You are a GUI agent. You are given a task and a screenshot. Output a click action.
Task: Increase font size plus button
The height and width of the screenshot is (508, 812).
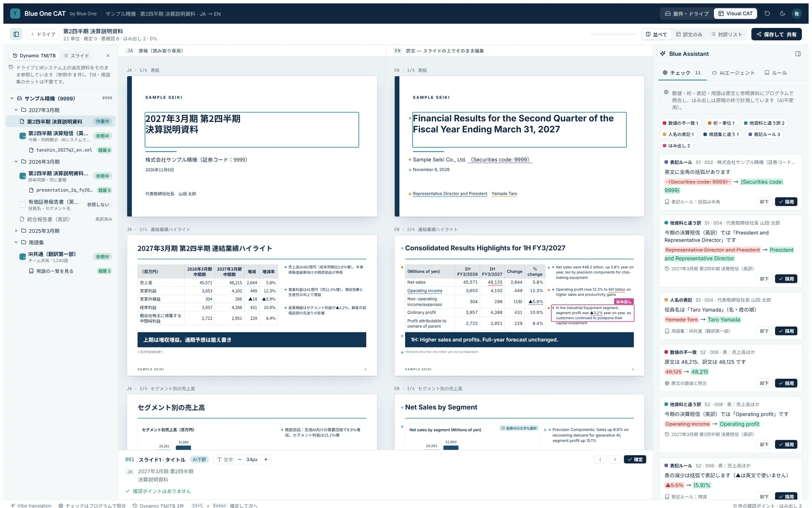[x=266, y=459]
